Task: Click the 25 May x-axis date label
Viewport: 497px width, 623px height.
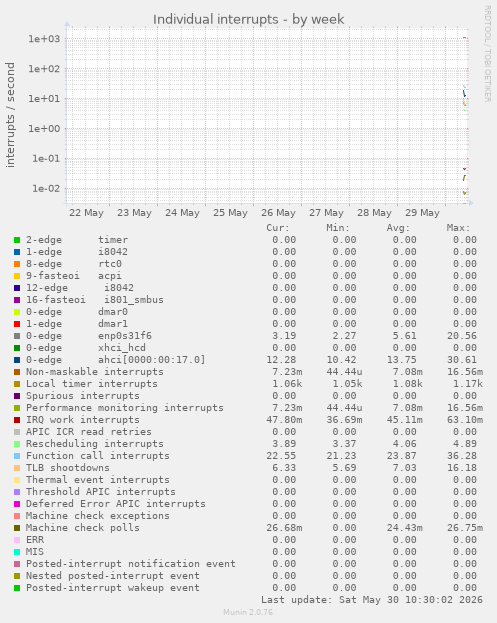Action: pyautogui.click(x=230, y=213)
